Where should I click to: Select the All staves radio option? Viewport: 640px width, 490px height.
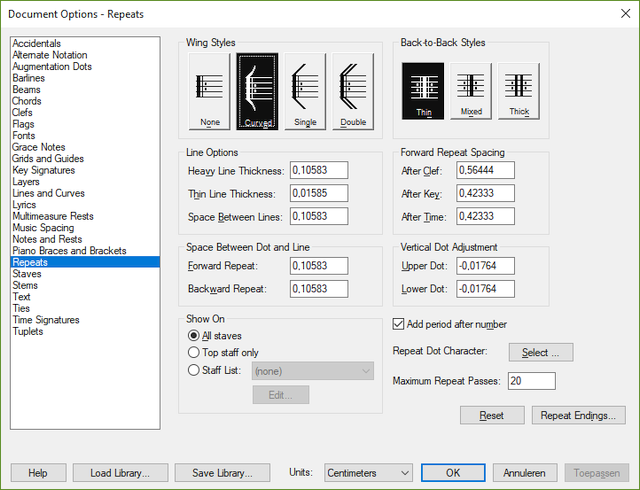pos(194,334)
